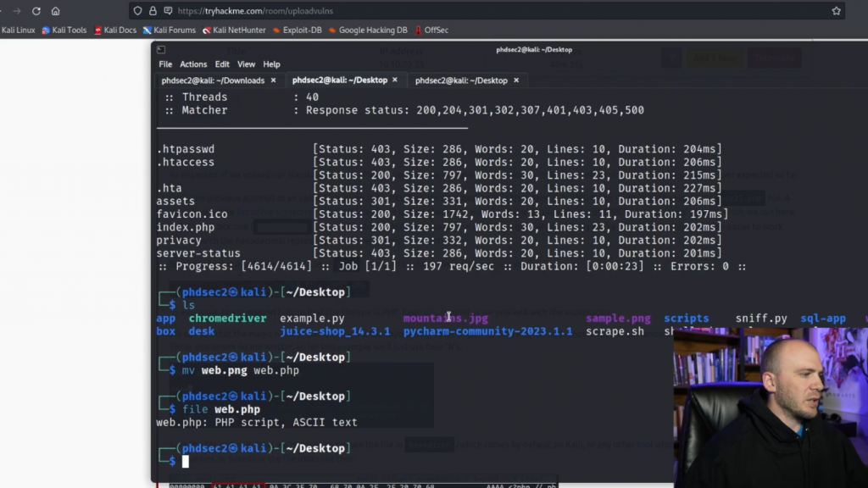This screenshot has height=488, width=868.
Task: Click the scrape.sh file name
Action: tap(615, 331)
